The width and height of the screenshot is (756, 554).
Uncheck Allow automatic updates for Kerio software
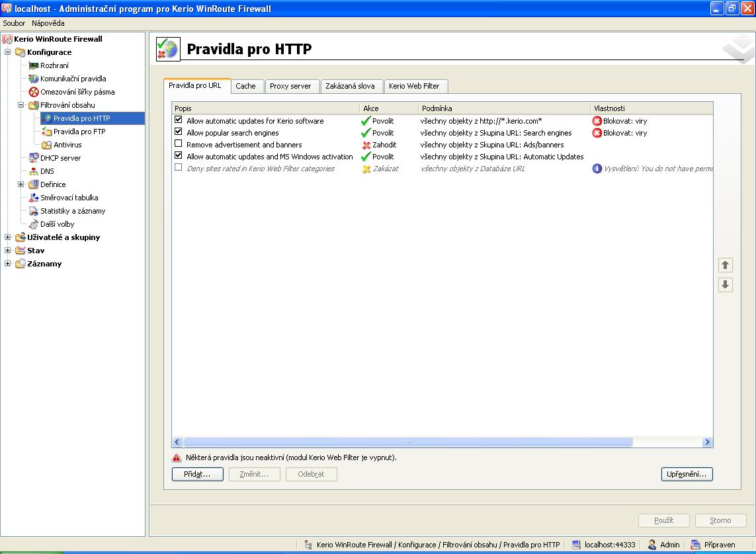(x=179, y=120)
